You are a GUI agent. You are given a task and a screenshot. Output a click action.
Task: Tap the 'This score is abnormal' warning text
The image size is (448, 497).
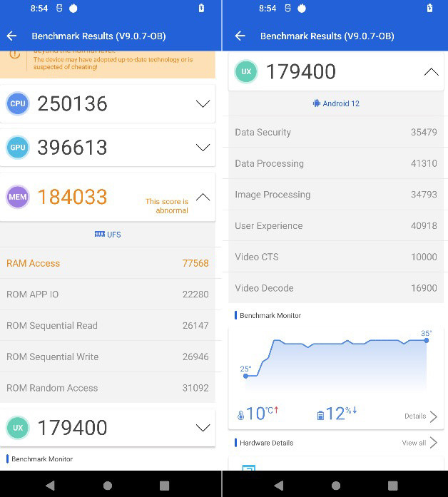click(167, 205)
